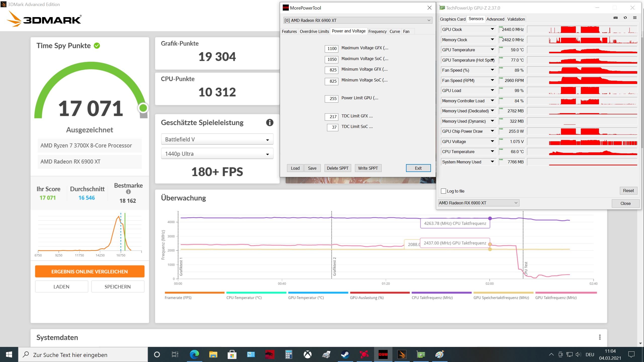The image size is (644, 362).
Task: Toggle GPU Speichertaktfrequenz legend series
Action: point(503,296)
